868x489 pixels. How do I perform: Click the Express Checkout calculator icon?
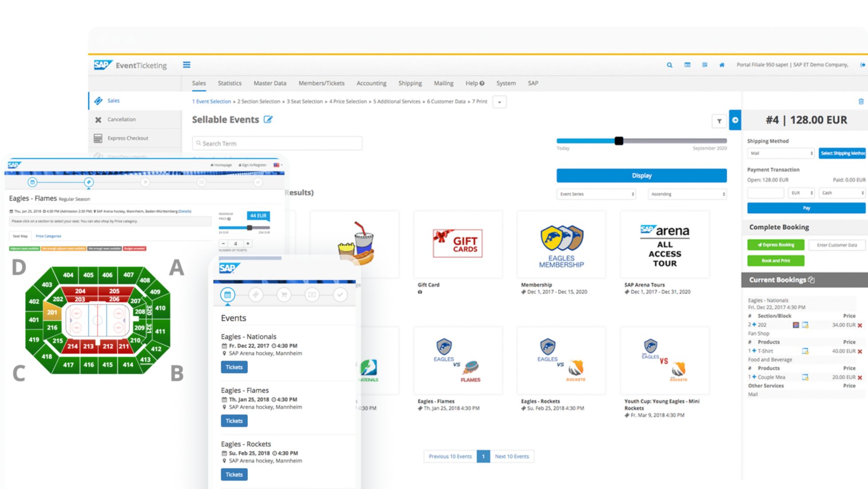click(x=98, y=138)
